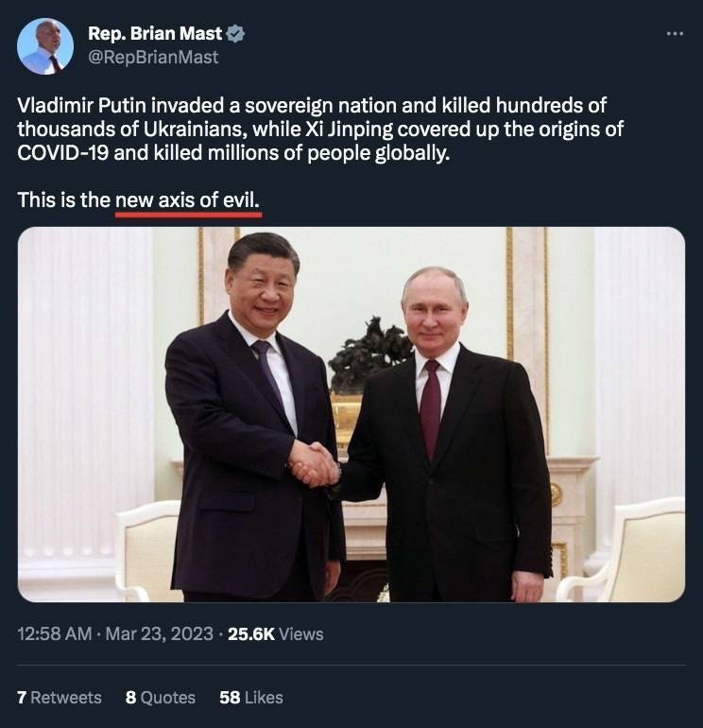Show who gave the 58 Likes
Viewport: 703px width, 728px height.
(251, 698)
